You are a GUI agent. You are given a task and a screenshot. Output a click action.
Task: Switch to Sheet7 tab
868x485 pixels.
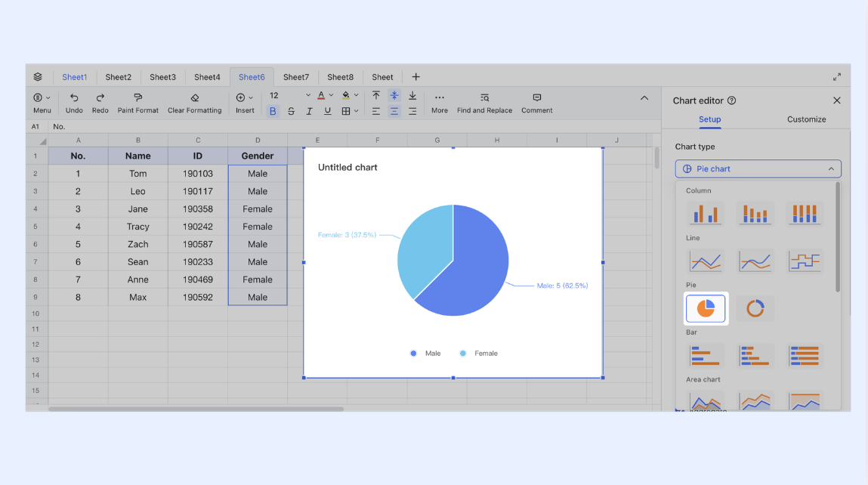(x=296, y=77)
